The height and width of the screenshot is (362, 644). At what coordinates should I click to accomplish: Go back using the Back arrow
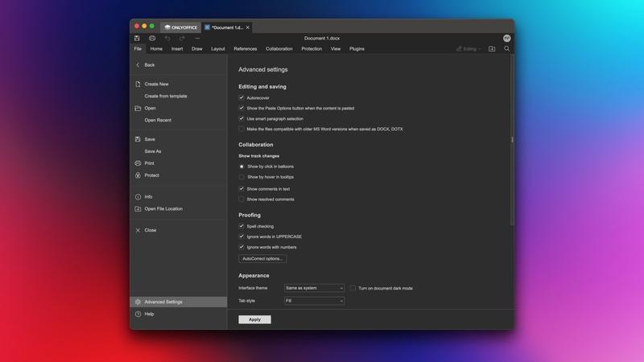[138, 65]
